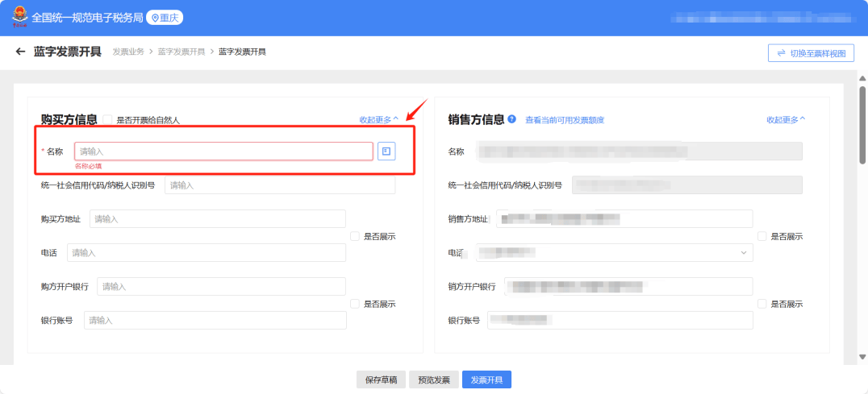Open 查看当前可用发票额度 link
This screenshot has height=394, width=868.
coord(564,120)
